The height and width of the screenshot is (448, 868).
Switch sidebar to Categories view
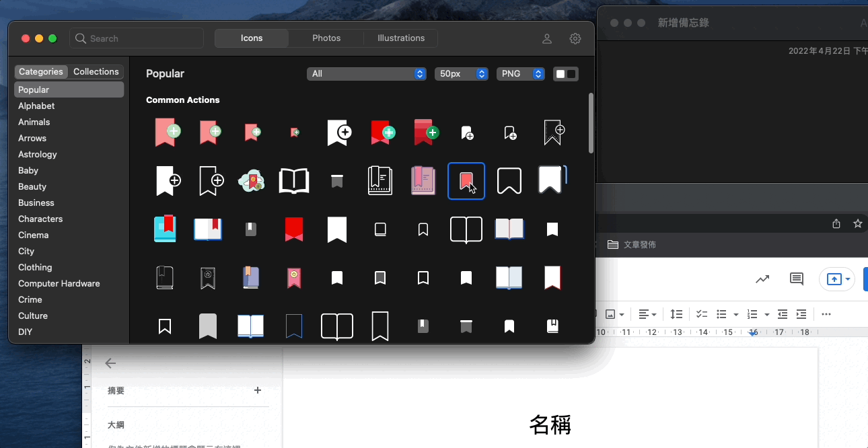[x=41, y=72]
